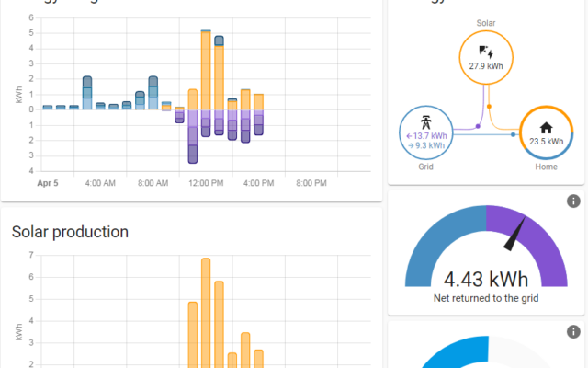The height and width of the screenshot is (368, 588).
Task: Click the 12:00 PM axis label on usage chart
Action: tap(206, 183)
